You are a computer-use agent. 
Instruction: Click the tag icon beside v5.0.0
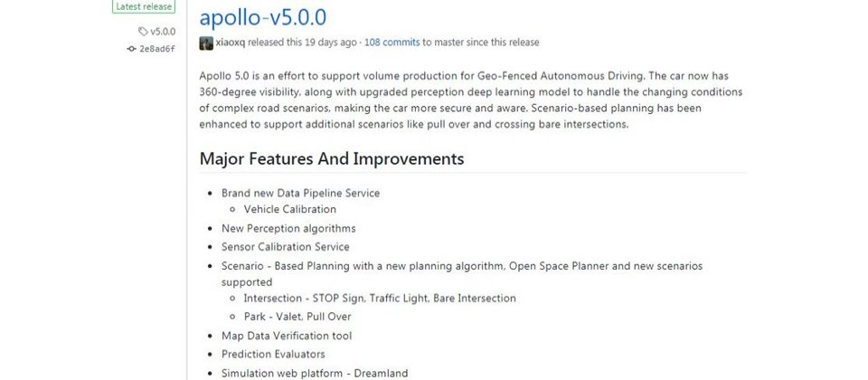coord(143,32)
